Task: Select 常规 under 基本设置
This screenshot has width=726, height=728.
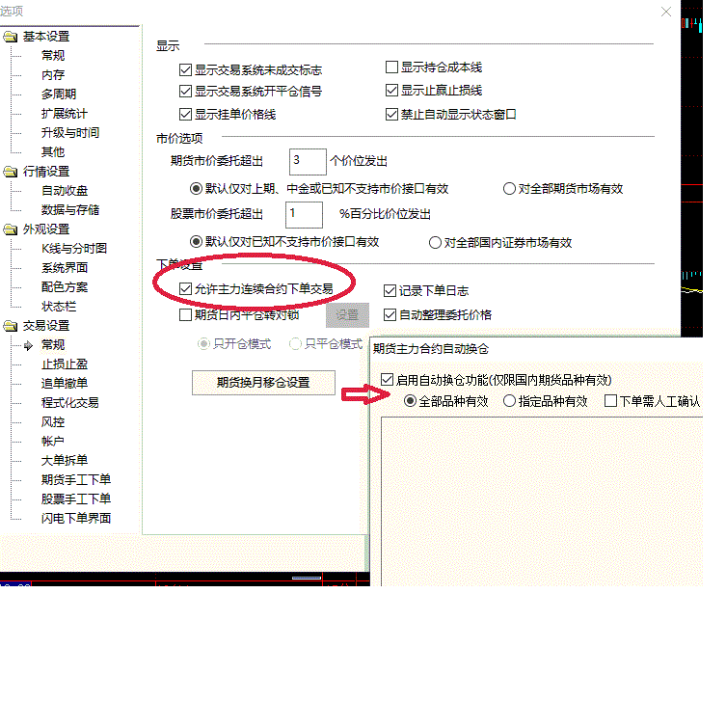Action: (53, 56)
